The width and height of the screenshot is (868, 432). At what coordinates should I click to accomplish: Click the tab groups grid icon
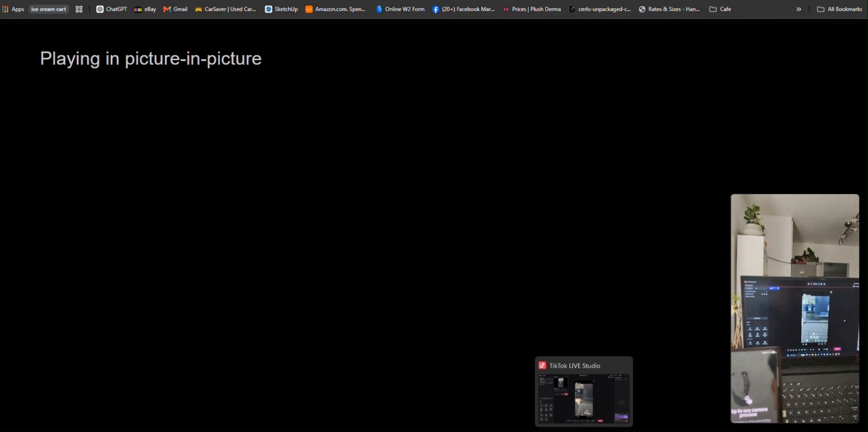click(x=79, y=9)
